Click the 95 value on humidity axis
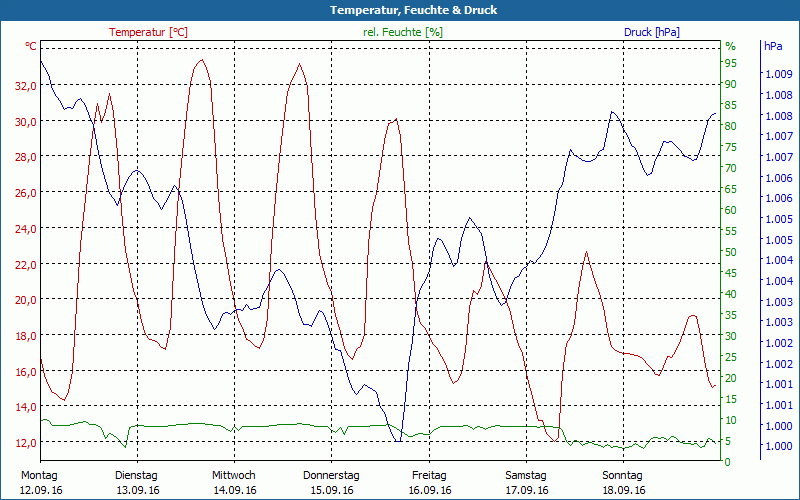The image size is (800, 500). pos(730,63)
